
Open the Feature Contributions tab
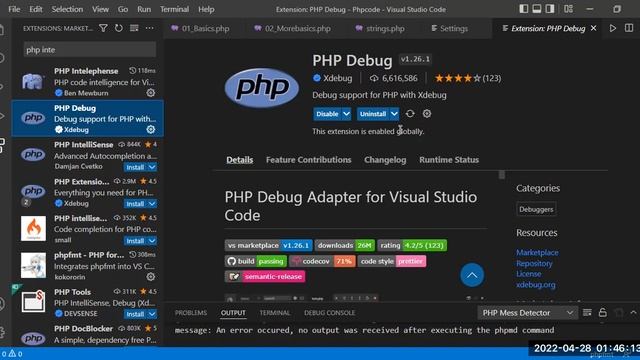[x=309, y=160]
